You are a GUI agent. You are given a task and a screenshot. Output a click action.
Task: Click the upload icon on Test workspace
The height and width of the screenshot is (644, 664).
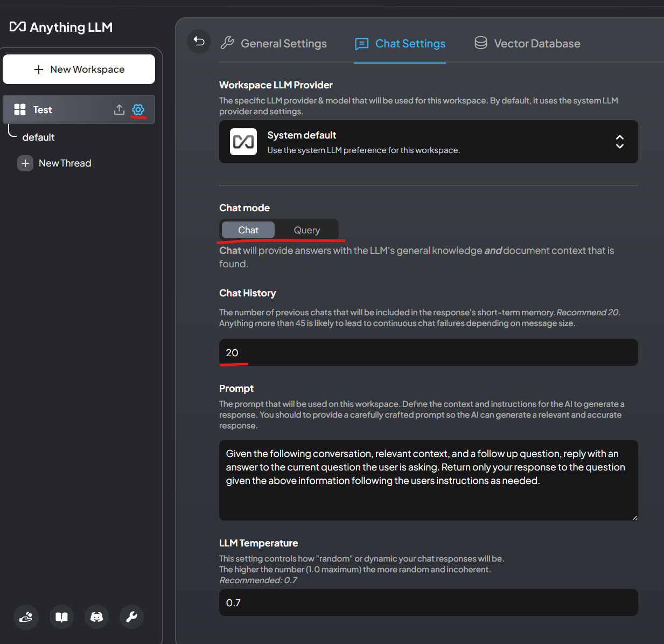pyautogui.click(x=119, y=110)
